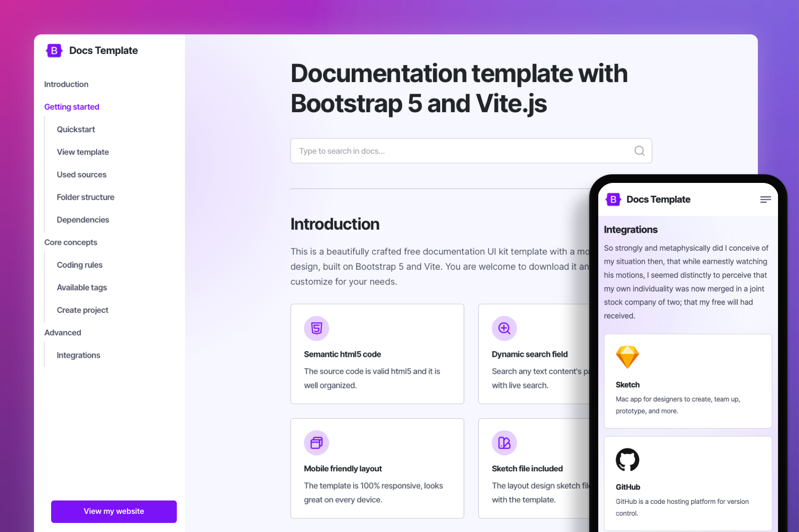The height and width of the screenshot is (532, 799).
Task: Open the hamburger menu on mobile preview
Action: click(x=765, y=199)
